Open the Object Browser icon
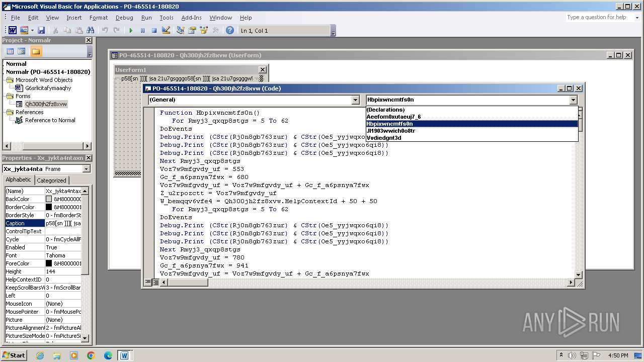 204,31
